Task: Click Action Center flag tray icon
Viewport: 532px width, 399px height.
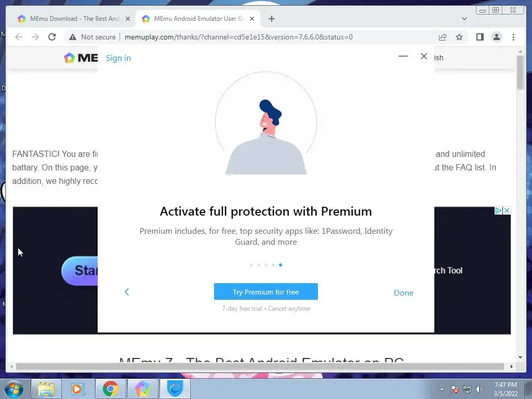Action: click(455, 389)
